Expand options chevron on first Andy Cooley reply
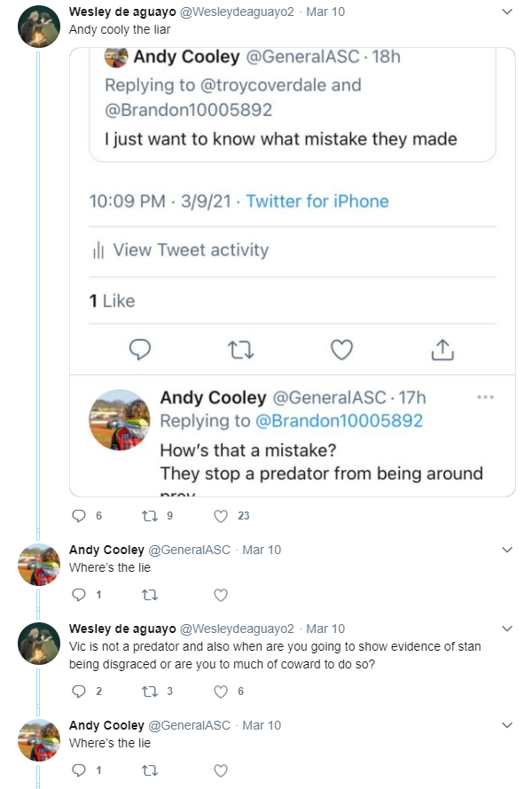532x789 pixels. coord(507,550)
